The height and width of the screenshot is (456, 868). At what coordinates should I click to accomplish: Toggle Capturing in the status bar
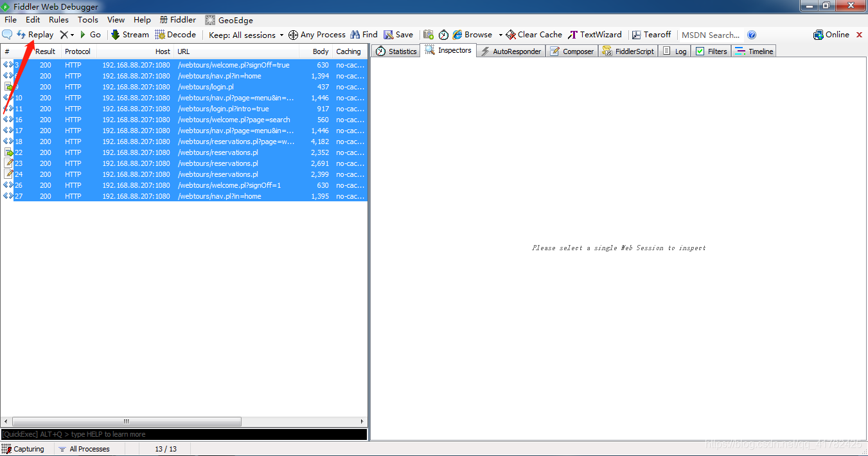pyautogui.click(x=23, y=449)
